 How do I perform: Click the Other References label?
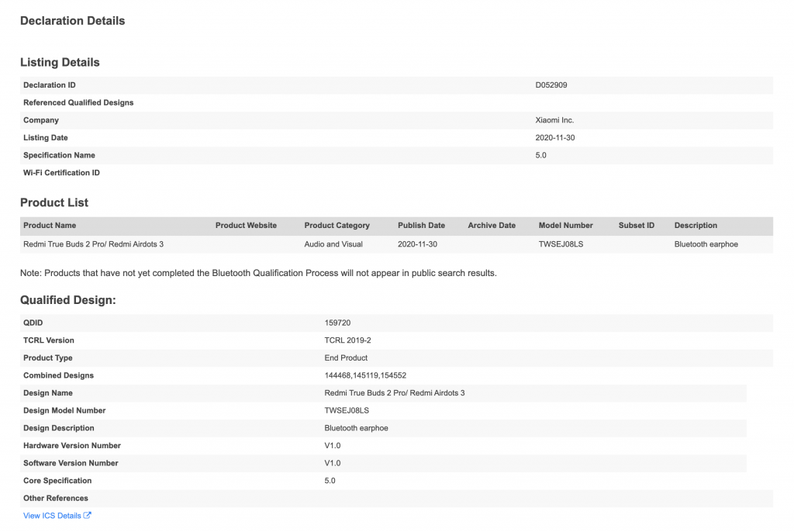click(x=56, y=498)
